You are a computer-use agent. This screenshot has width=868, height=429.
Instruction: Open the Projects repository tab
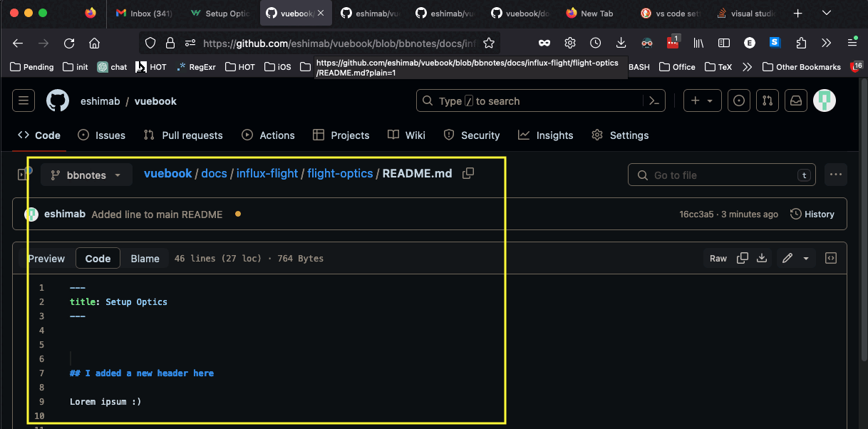(x=341, y=135)
